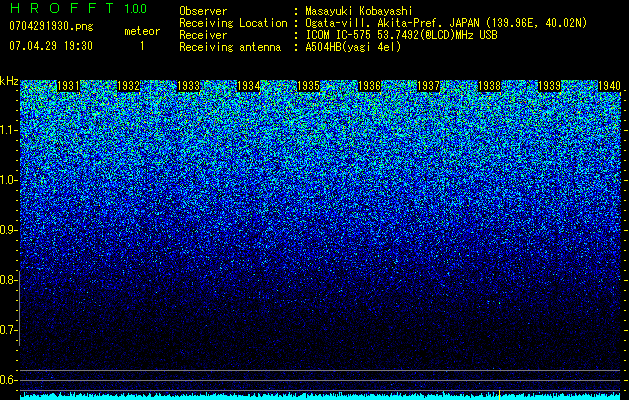Screen dimensions: 629x400
Task: Click the 1933 time marker
Action: pos(189,86)
